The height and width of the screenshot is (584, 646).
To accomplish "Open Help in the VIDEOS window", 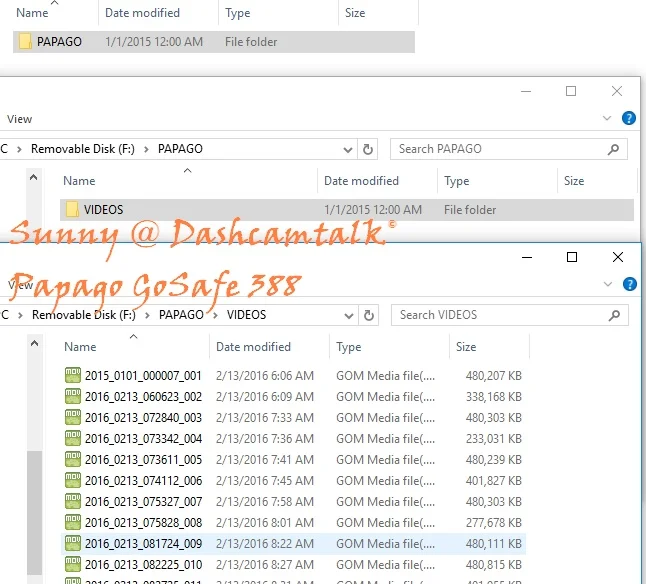I will [x=630, y=284].
